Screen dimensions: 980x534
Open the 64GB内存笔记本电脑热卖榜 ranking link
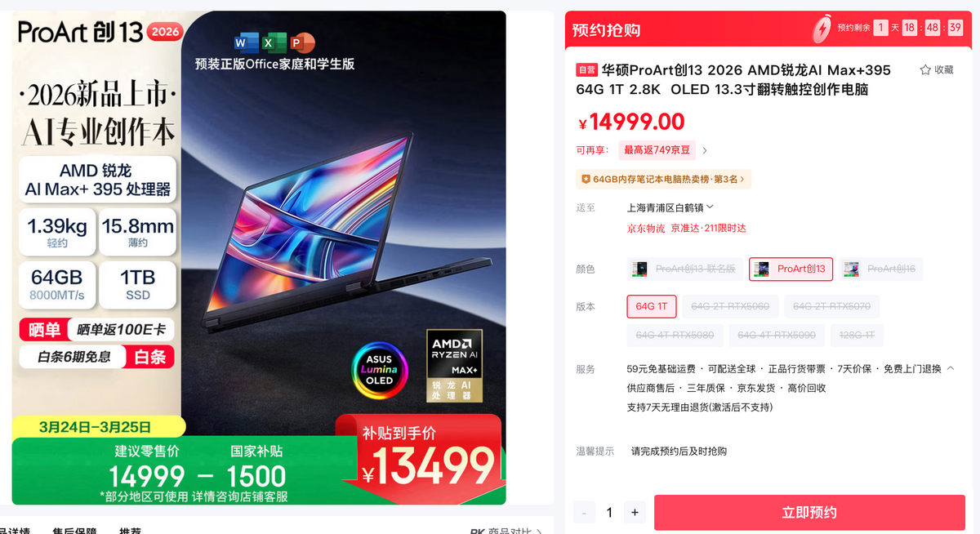point(663,179)
